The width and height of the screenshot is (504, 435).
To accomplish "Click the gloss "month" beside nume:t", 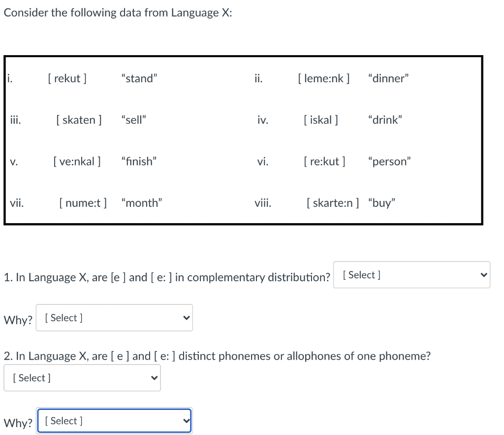I will [142, 202].
